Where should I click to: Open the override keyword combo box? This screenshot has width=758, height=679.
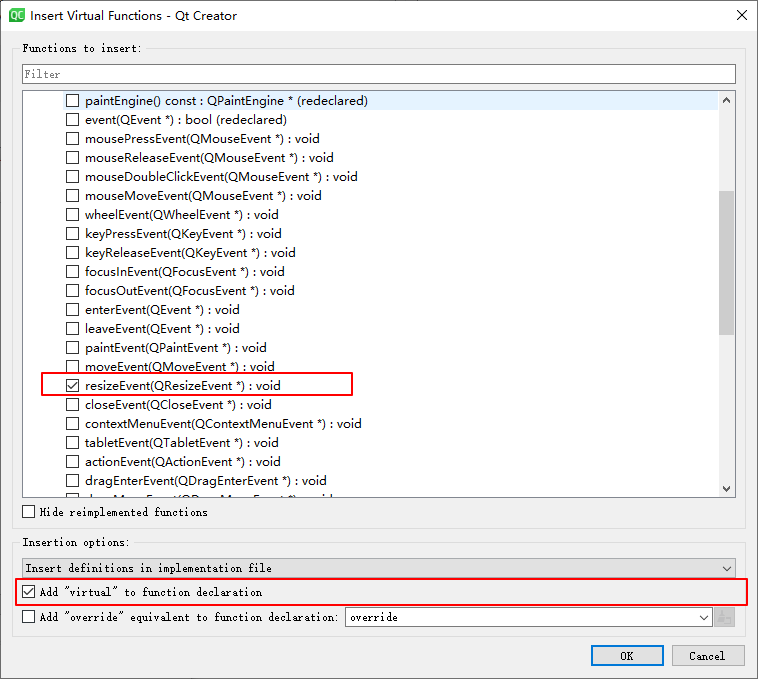point(528,617)
